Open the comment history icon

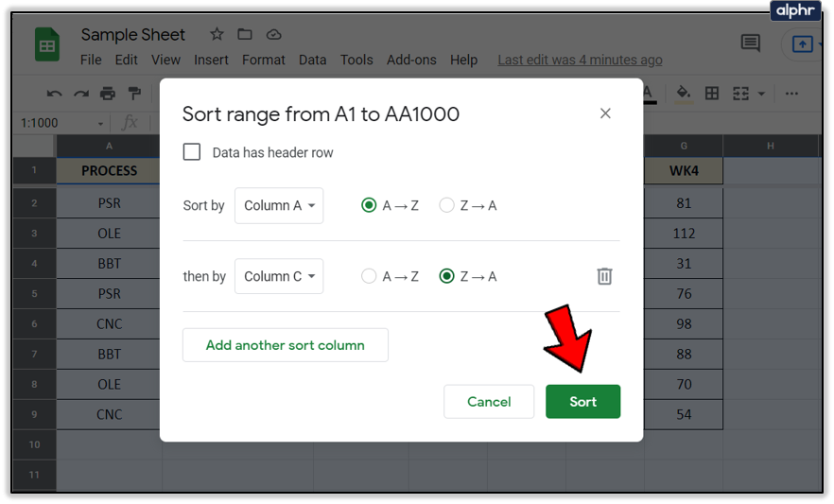[x=751, y=43]
